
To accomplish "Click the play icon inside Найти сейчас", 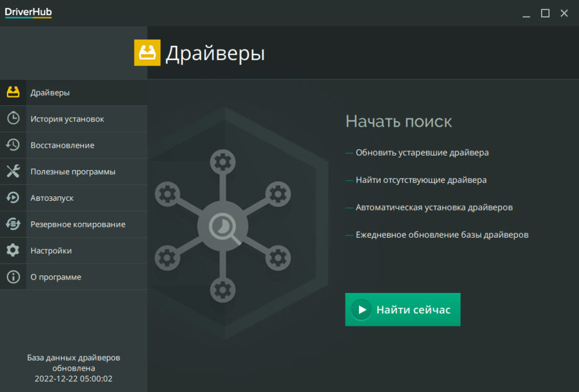I will click(362, 309).
